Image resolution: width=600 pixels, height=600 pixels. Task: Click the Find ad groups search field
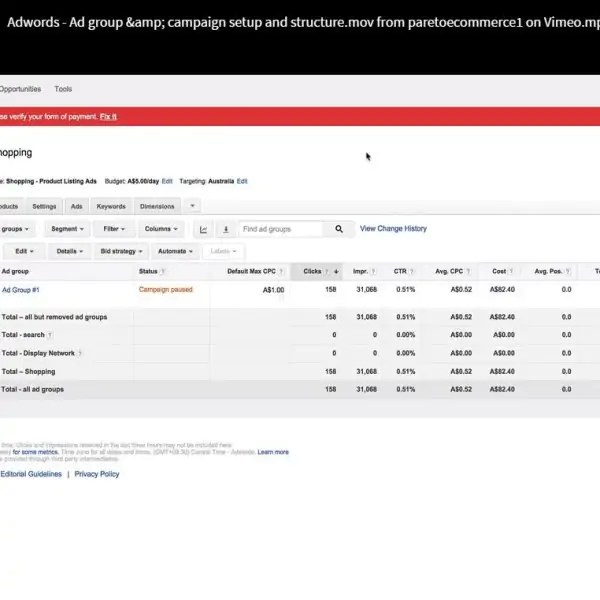tap(281, 229)
